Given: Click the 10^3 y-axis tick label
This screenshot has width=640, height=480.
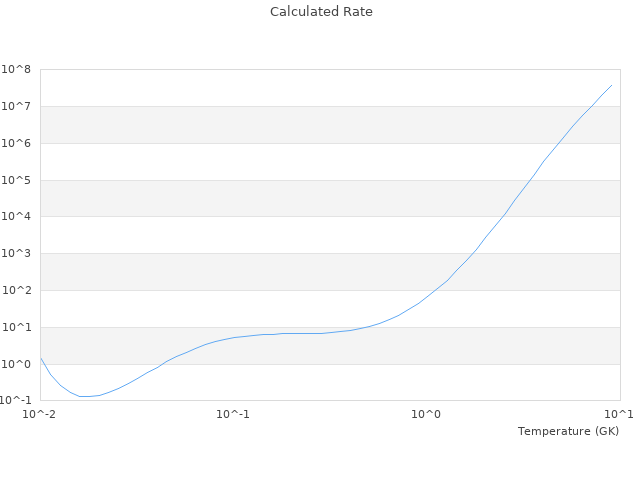Looking at the screenshot, I should pyautogui.click(x=17, y=254).
